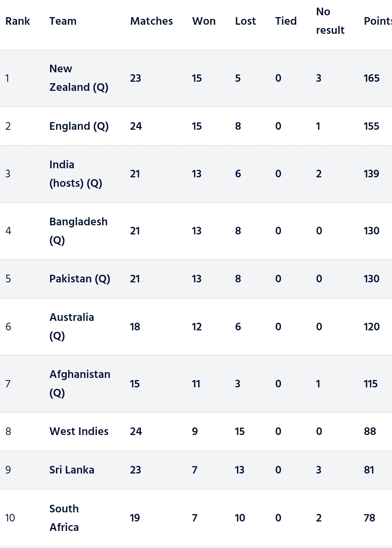This screenshot has height=548, width=392.
Task: Click the India (hosts) (Q) team name
Action: pos(75,174)
